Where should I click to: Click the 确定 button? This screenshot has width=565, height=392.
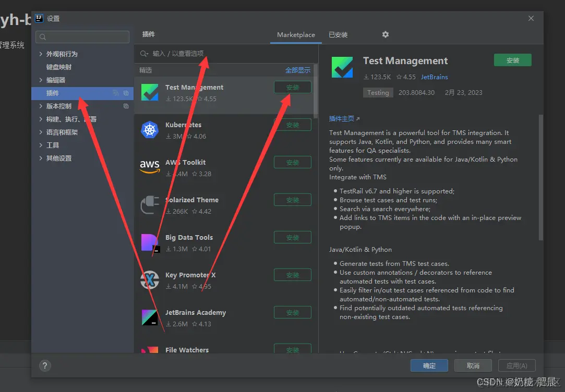pyautogui.click(x=429, y=365)
